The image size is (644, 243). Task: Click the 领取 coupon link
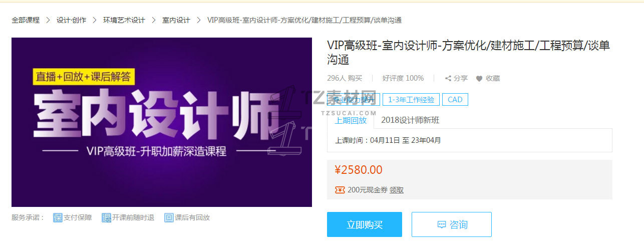coord(397,190)
